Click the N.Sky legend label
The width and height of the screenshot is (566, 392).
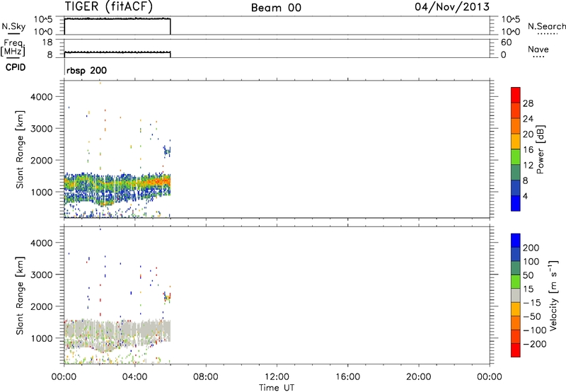(13, 26)
